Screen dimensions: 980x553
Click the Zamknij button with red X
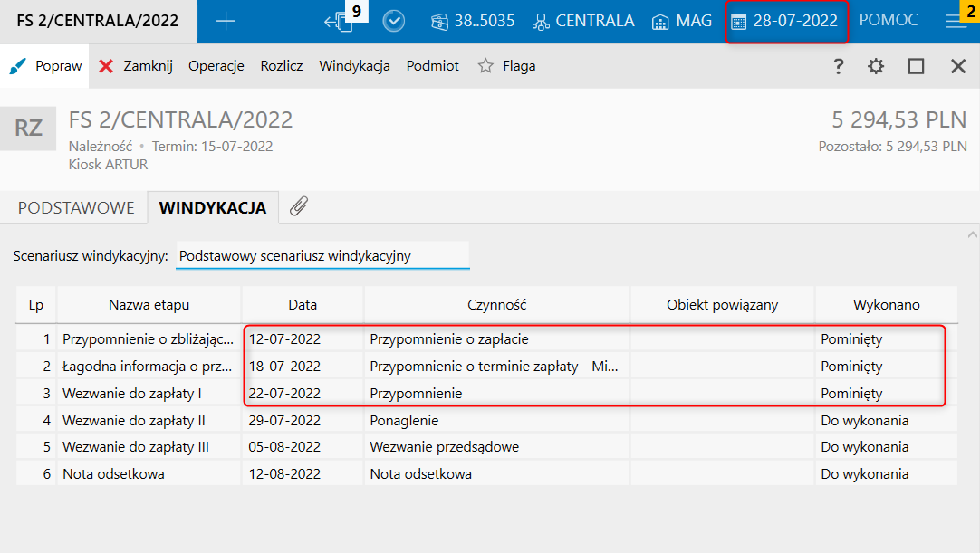(136, 66)
